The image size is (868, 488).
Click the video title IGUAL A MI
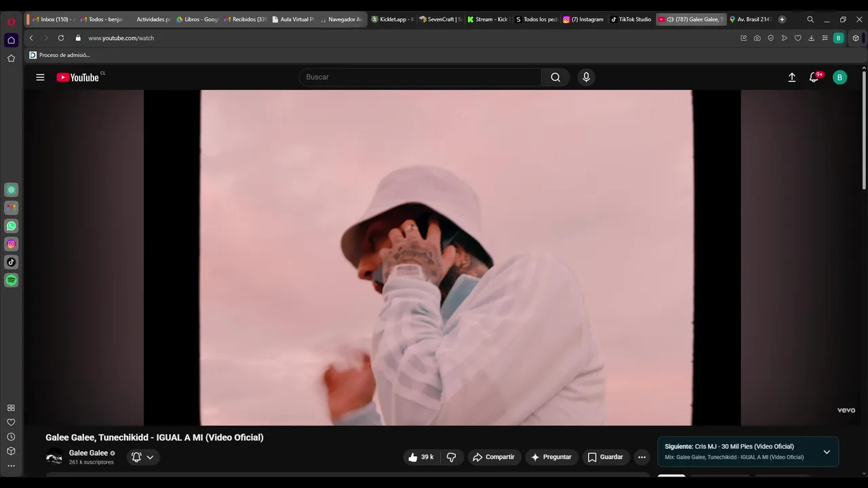155,438
